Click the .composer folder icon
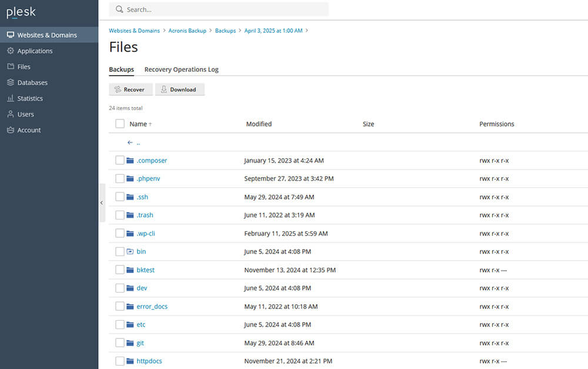 tap(130, 161)
